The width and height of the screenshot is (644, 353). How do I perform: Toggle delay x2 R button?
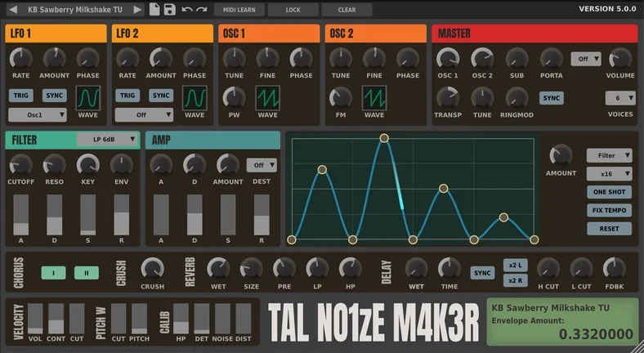pyautogui.click(x=516, y=280)
